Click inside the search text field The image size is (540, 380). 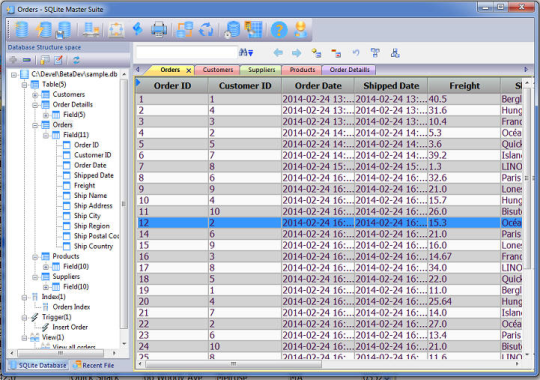coord(186,53)
